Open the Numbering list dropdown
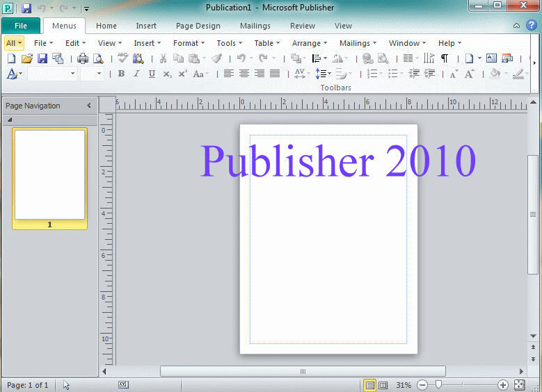542x392 pixels. click(374, 74)
